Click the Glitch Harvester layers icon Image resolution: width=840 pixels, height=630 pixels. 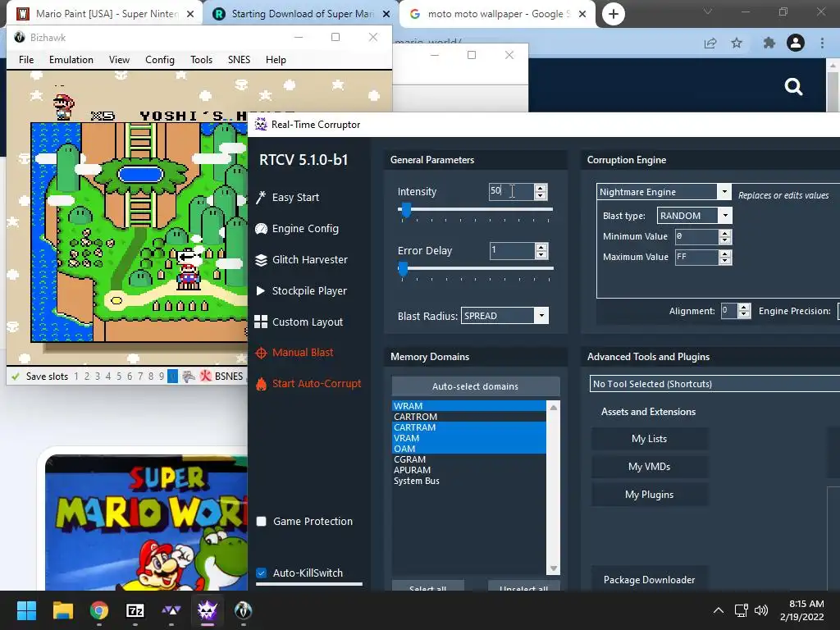(261, 260)
